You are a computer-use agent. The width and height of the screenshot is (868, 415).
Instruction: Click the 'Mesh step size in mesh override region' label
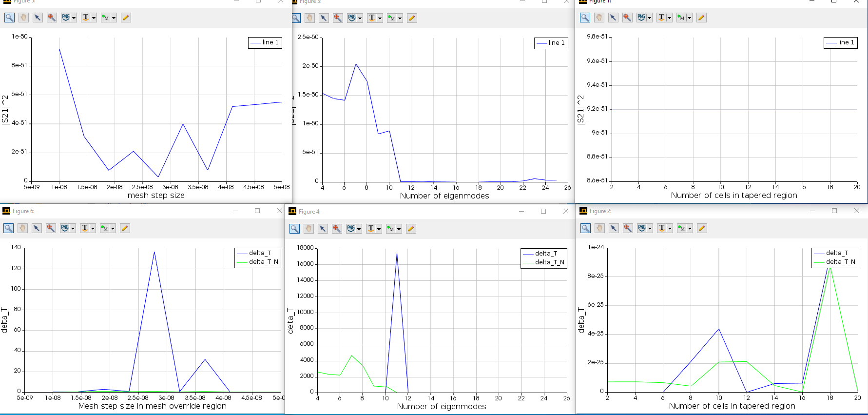click(x=153, y=406)
